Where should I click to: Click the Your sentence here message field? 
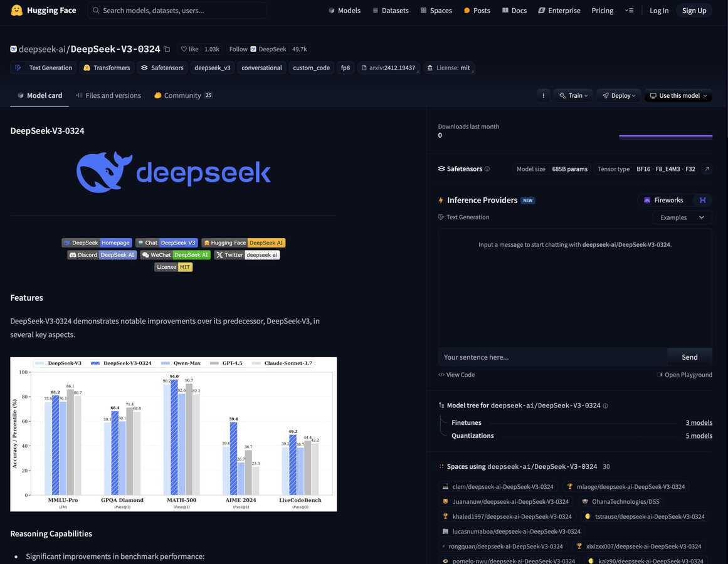coord(552,357)
